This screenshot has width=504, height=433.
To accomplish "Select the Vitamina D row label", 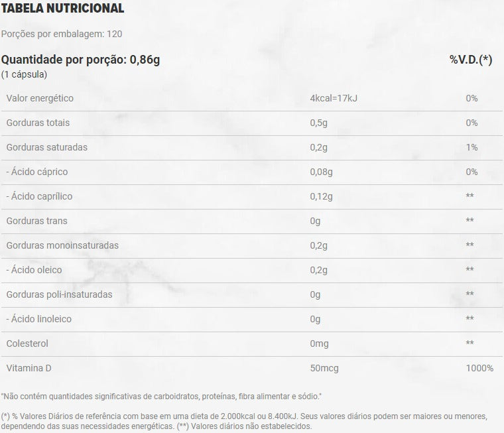I will 29,368.
